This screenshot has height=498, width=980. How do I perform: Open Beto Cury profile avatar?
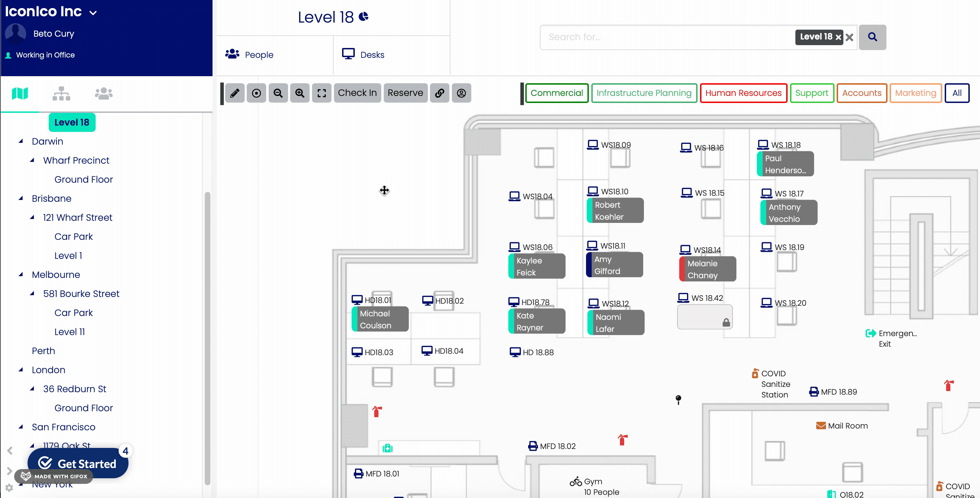16,34
